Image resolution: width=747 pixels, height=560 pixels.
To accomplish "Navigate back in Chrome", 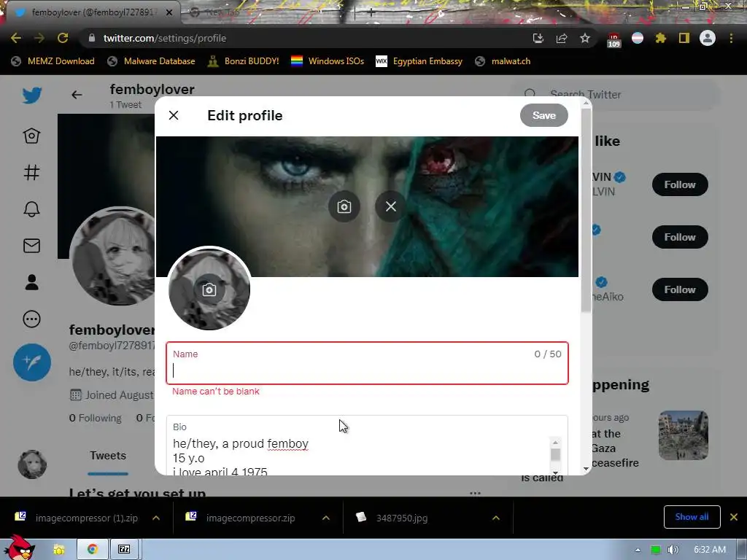I will [16, 38].
